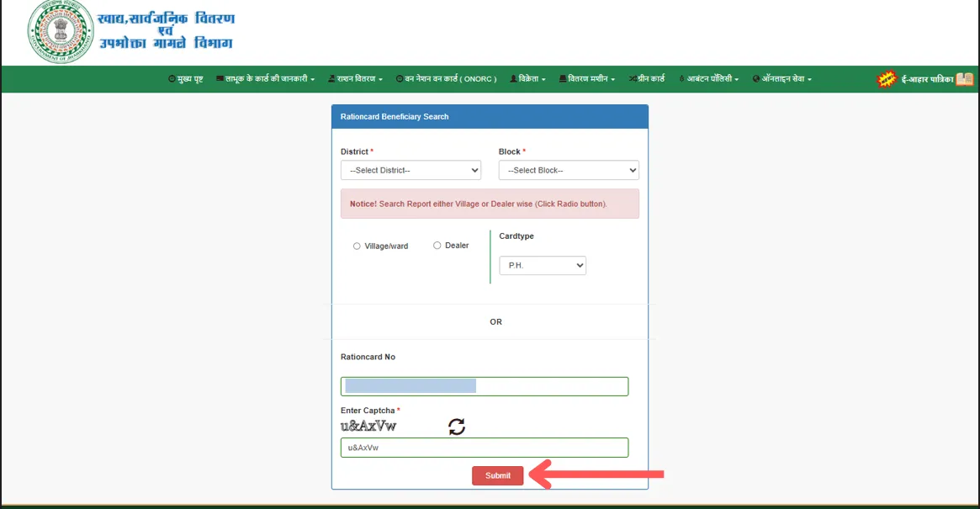Open the Cardtype P.H. dropdown
This screenshot has height=509, width=980.
pyautogui.click(x=543, y=266)
